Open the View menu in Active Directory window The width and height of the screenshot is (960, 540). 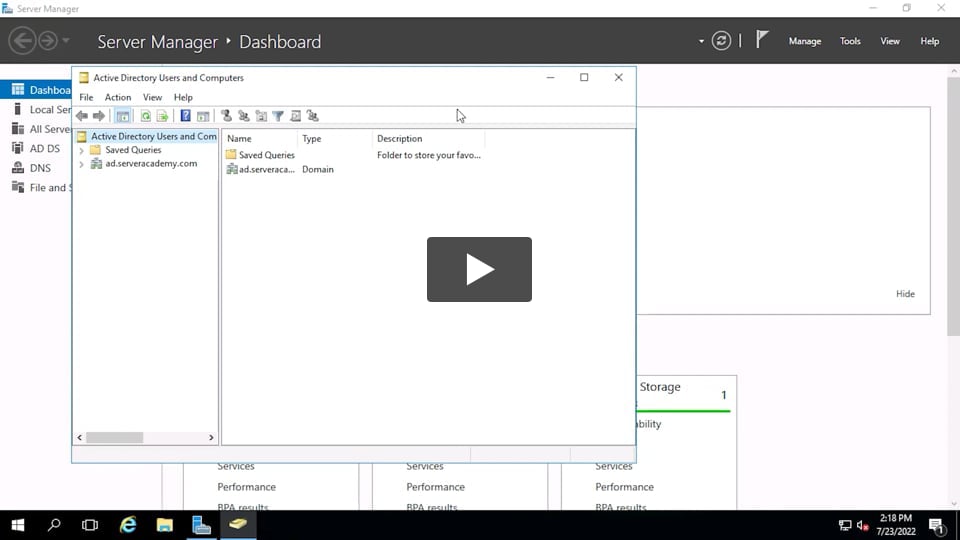[x=152, y=97]
